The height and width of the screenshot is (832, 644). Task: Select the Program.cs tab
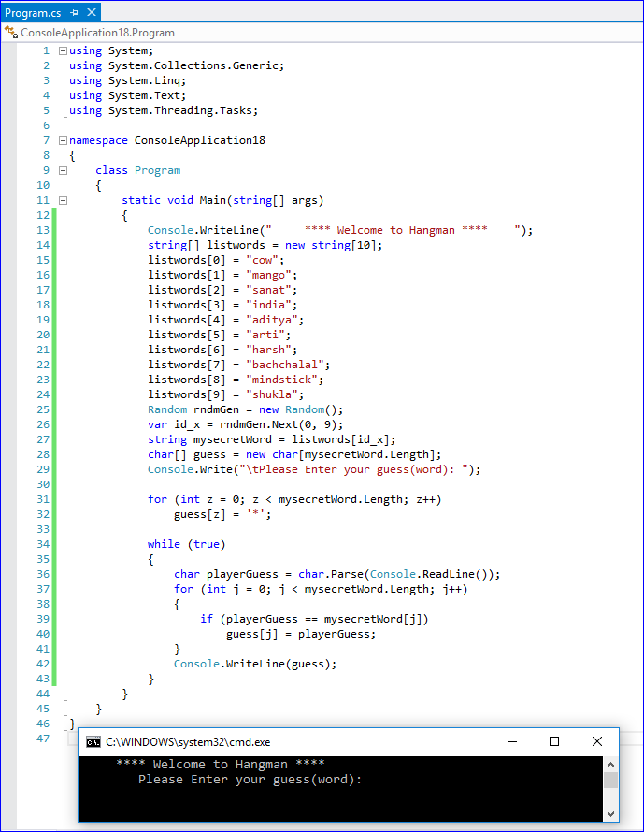(34, 13)
